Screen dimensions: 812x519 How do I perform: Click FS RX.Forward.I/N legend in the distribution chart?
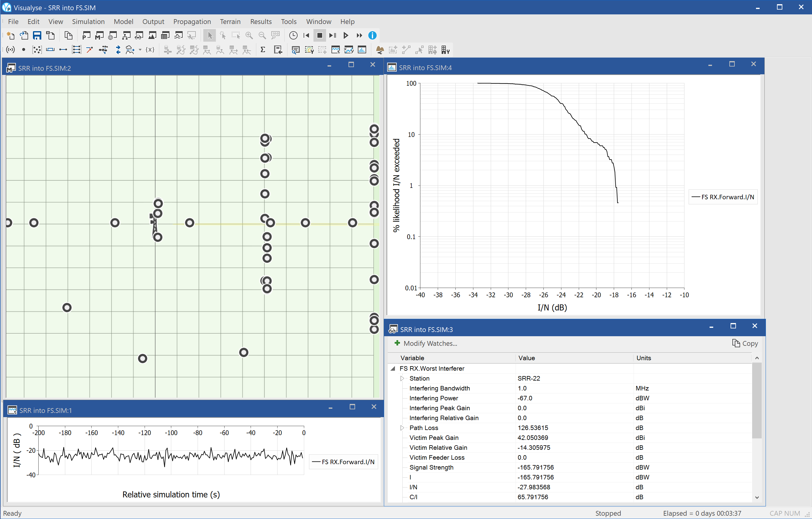[723, 197]
